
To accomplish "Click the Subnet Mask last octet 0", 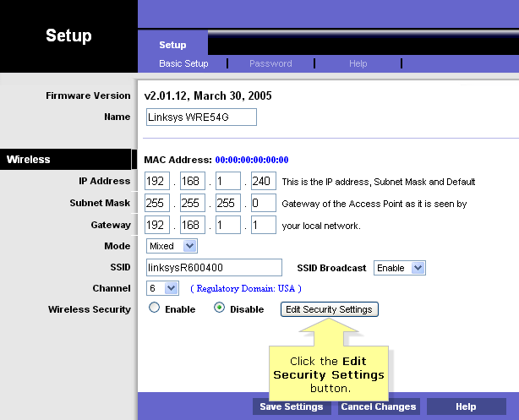I will (x=264, y=203).
